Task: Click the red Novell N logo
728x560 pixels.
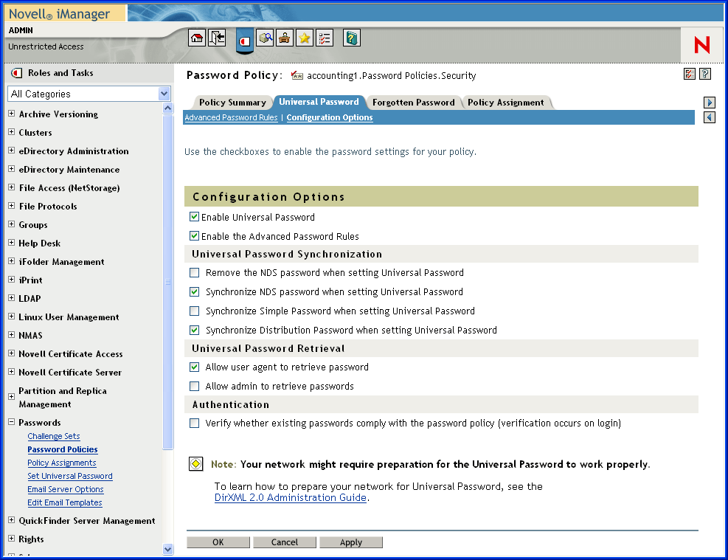Action: click(701, 45)
